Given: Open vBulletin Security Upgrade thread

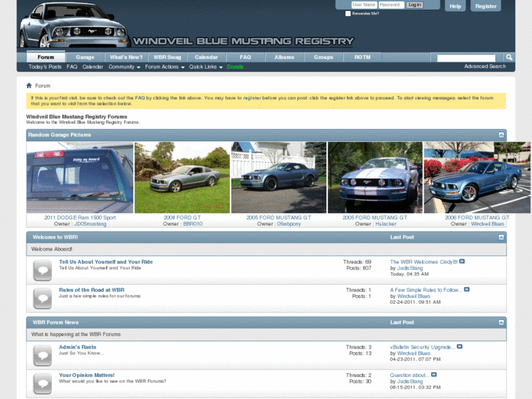Looking at the screenshot, I should 422,347.
